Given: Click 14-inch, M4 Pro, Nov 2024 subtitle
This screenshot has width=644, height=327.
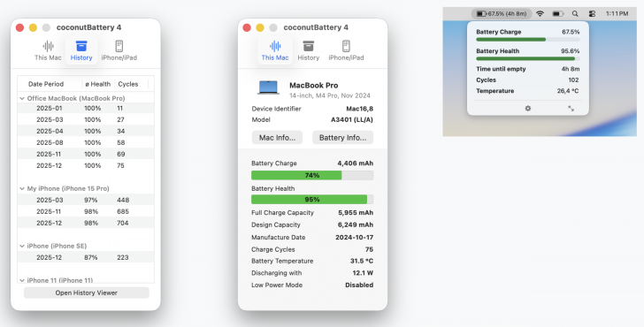Looking at the screenshot, I should coord(330,95).
